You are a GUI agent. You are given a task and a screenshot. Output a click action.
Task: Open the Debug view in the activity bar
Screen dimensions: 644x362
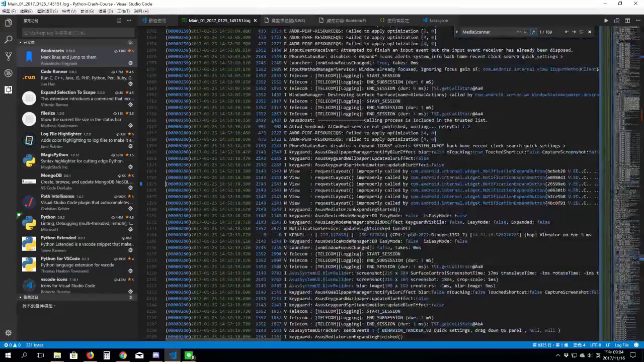(x=8, y=73)
